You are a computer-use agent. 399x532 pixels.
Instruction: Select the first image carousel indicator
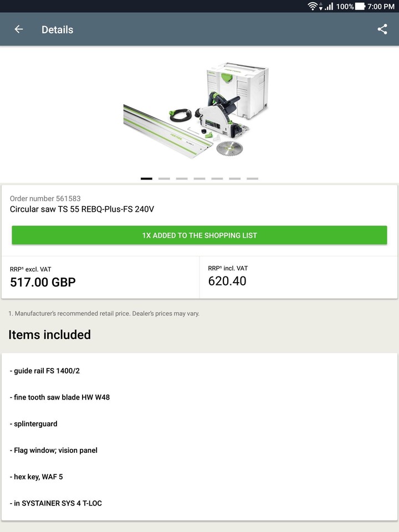[x=146, y=178]
